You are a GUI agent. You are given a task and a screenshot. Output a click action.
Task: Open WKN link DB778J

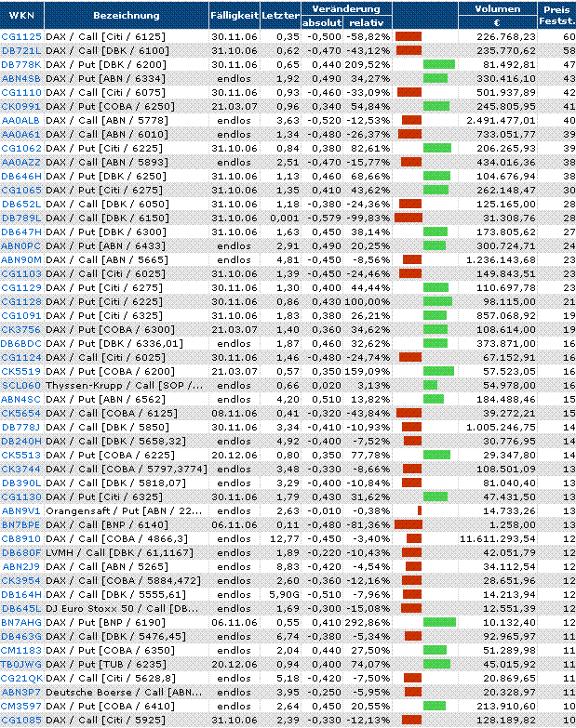pyautogui.click(x=21, y=427)
